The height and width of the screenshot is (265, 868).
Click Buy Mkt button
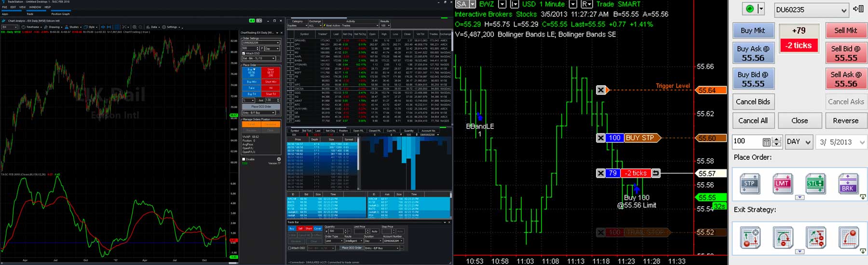753,30
